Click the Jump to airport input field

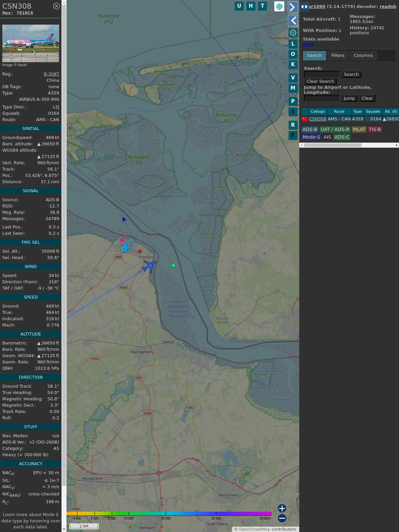322,98
